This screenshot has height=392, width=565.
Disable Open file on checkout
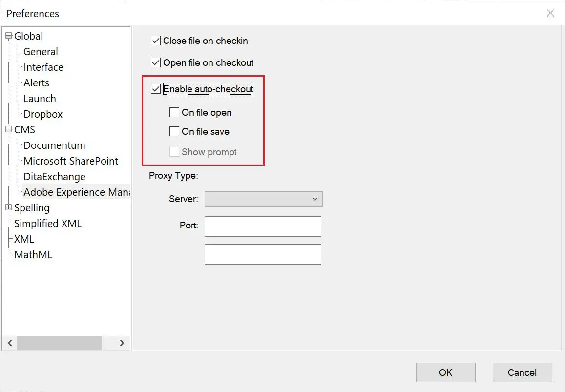tap(155, 62)
